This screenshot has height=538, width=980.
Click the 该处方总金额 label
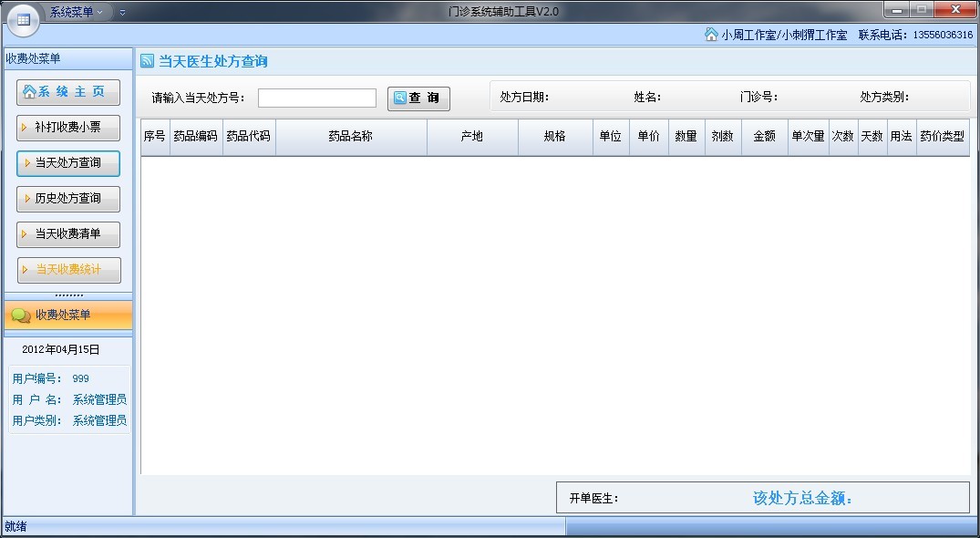coord(802,498)
